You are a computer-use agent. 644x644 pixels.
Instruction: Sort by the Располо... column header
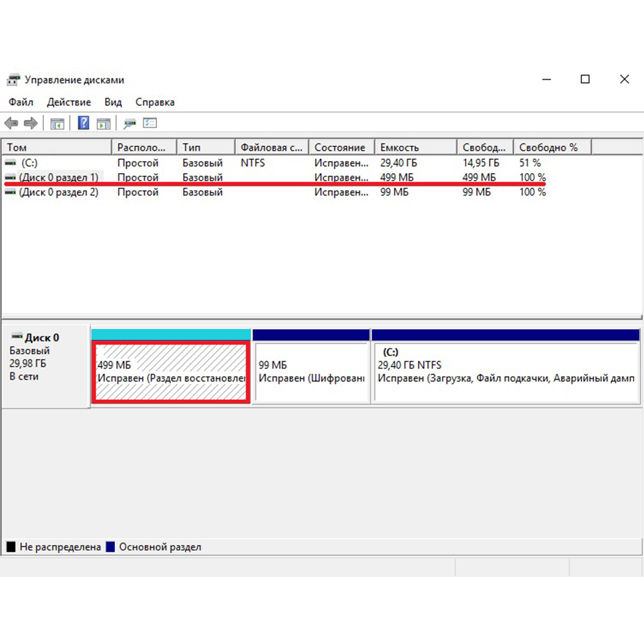click(144, 147)
